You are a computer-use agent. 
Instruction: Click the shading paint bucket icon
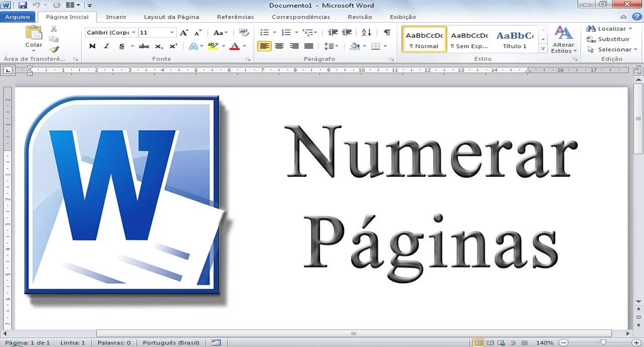tap(355, 46)
